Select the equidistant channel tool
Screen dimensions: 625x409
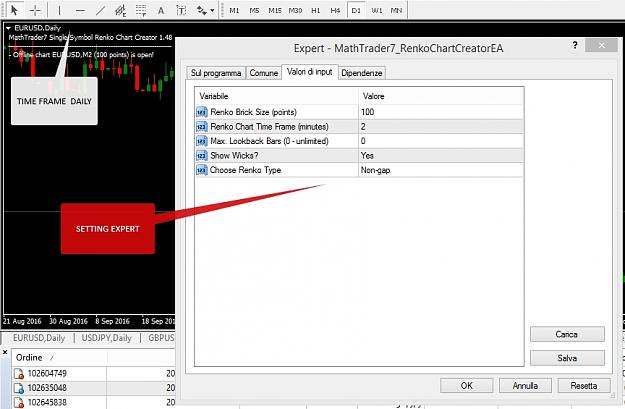click(120, 10)
